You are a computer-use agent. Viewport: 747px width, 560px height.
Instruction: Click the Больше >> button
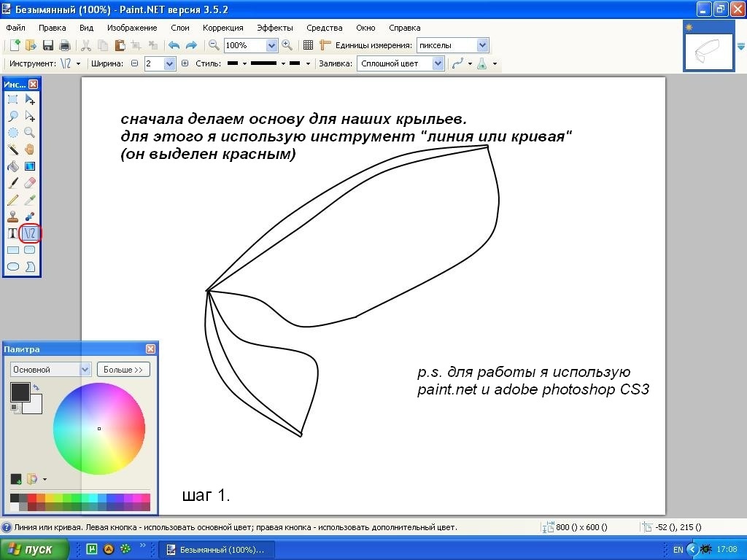123,370
